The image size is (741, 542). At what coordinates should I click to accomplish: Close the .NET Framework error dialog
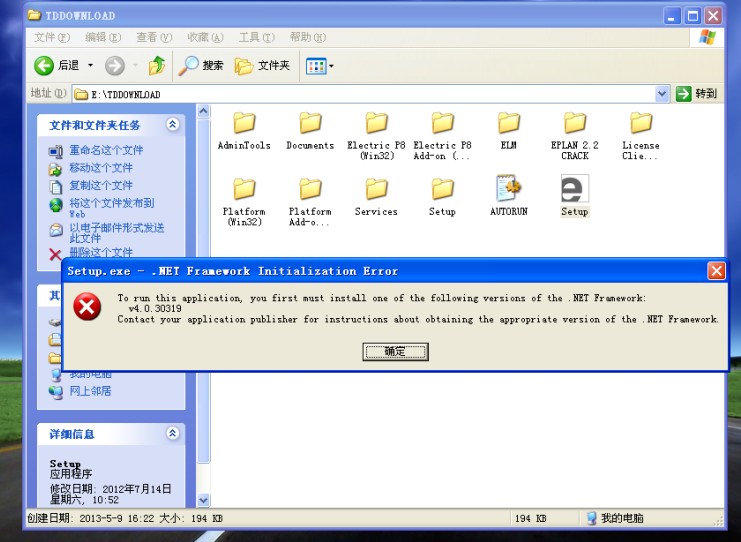point(716,271)
